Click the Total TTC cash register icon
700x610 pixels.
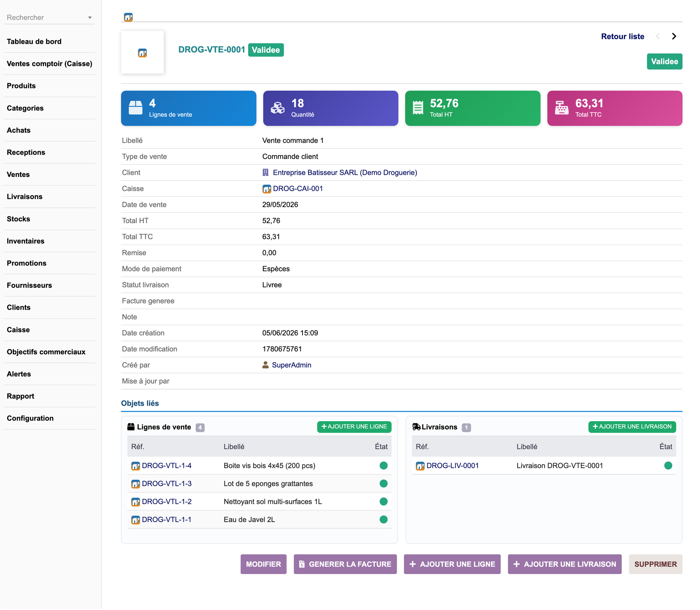tap(562, 108)
